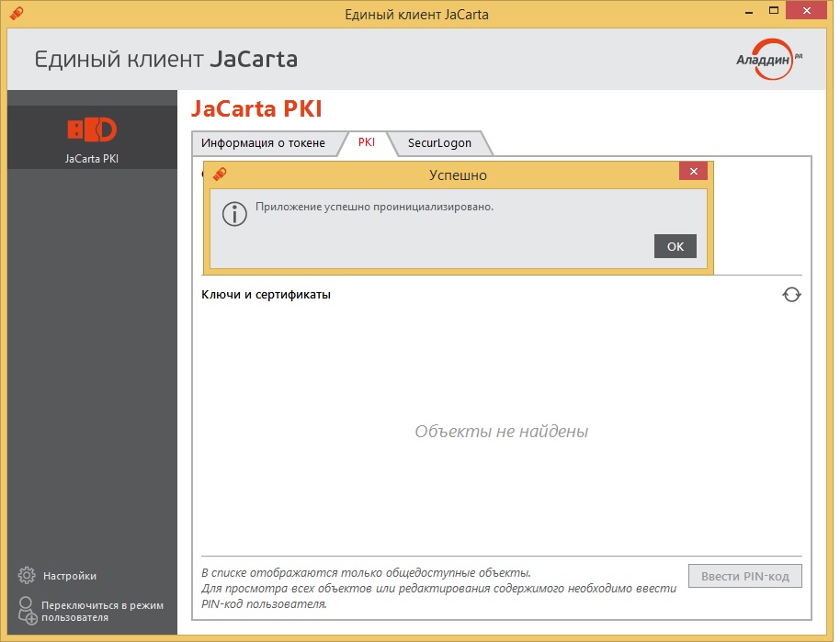Image resolution: width=840 pixels, height=642 pixels.
Task: Click the Объекты не найдены empty list area
Action: [501, 432]
